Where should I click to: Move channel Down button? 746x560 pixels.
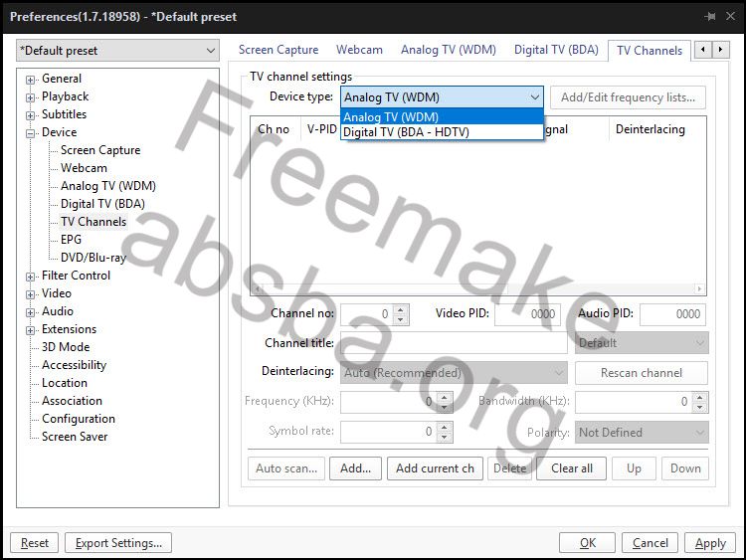coord(685,468)
